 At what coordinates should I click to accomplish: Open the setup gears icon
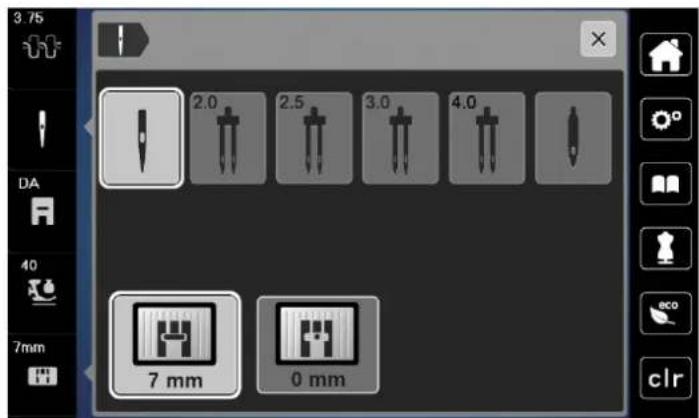(x=666, y=119)
